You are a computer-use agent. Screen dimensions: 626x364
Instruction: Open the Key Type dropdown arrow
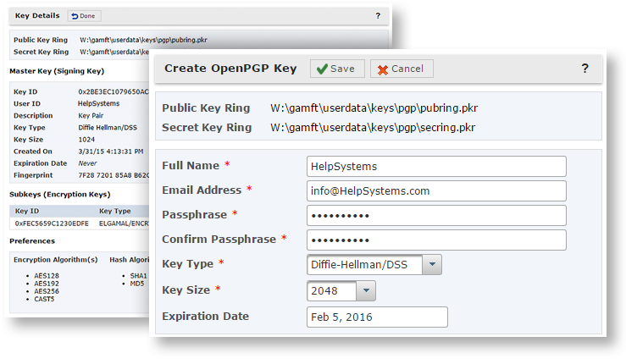pyautogui.click(x=431, y=265)
